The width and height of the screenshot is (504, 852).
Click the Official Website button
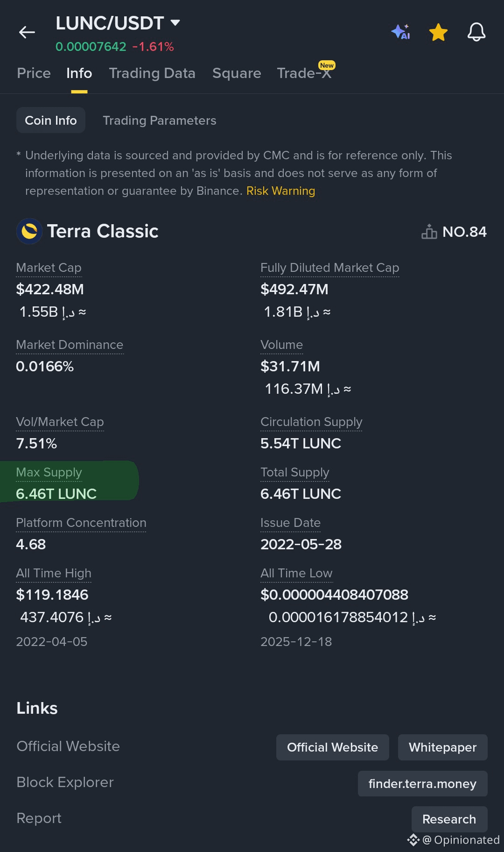[x=332, y=747]
